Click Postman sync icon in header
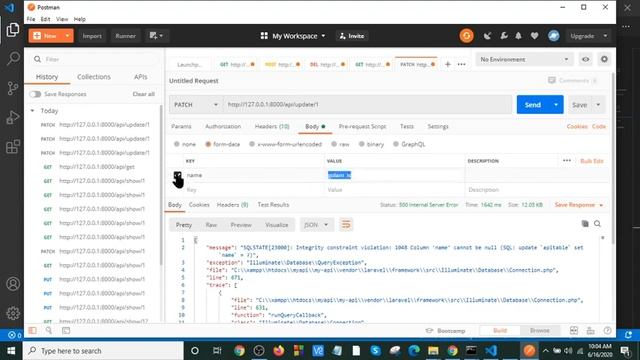This screenshot has height=360, width=640. click(x=466, y=36)
